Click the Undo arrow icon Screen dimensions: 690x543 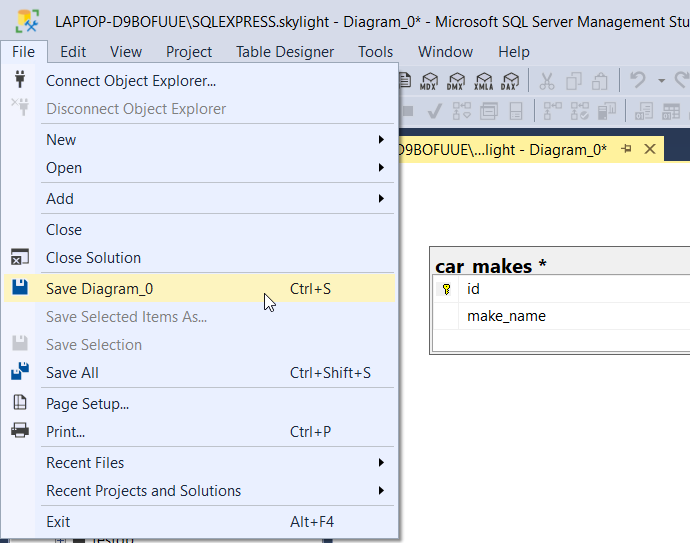tap(636, 82)
